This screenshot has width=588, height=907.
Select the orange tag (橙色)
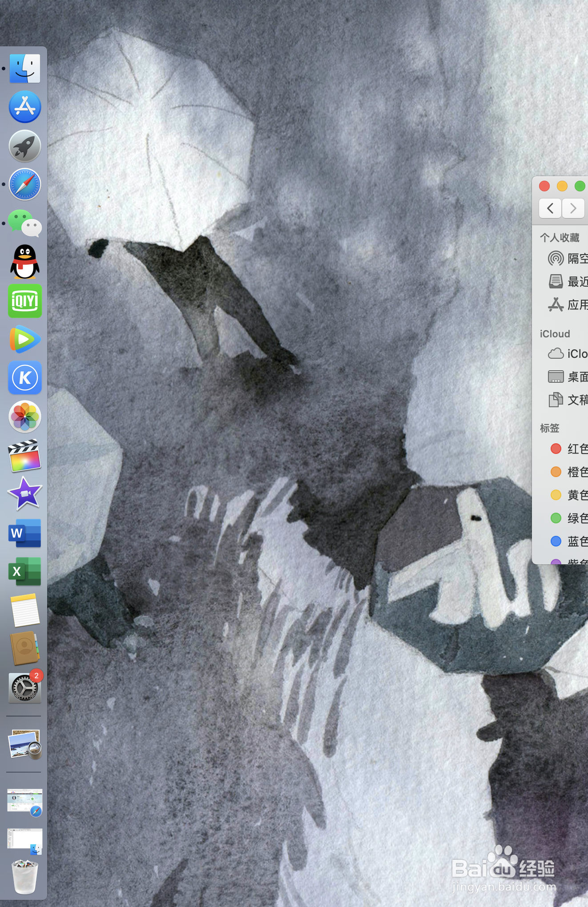[568, 472]
